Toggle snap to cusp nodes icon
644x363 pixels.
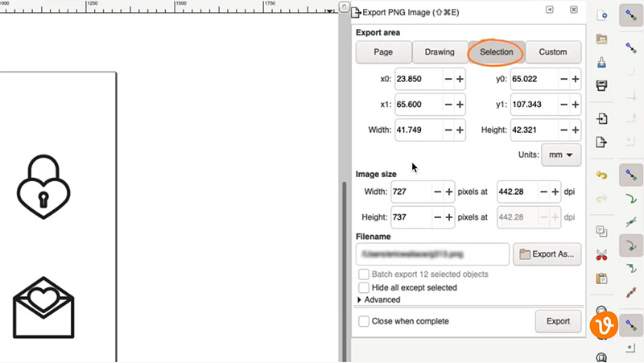[x=631, y=245]
